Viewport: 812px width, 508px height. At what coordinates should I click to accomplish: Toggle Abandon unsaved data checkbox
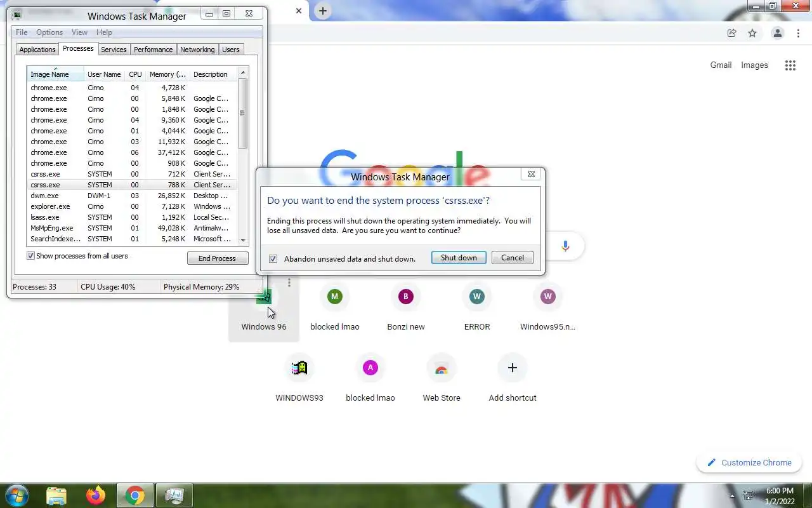point(273,258)
